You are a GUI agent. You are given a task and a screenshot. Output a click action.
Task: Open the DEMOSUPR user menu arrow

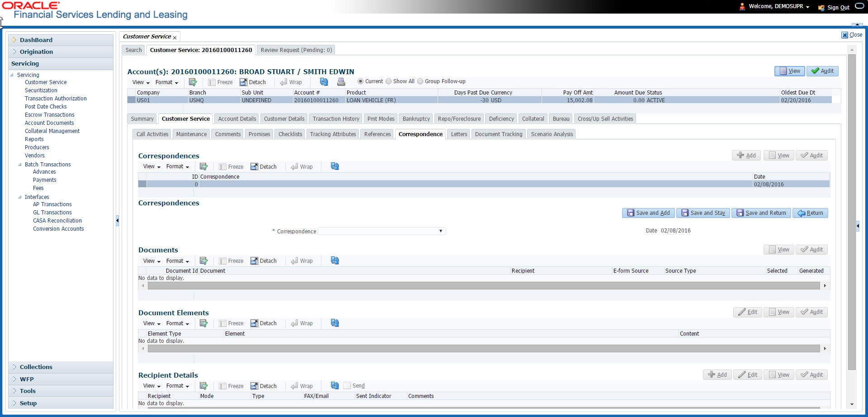coord(807,7)
